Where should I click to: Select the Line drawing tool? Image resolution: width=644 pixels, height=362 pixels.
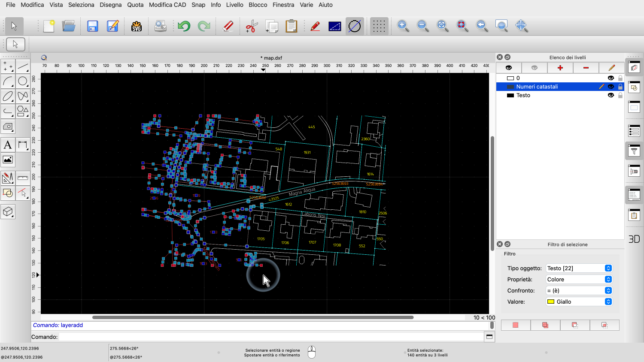[23, 66]
